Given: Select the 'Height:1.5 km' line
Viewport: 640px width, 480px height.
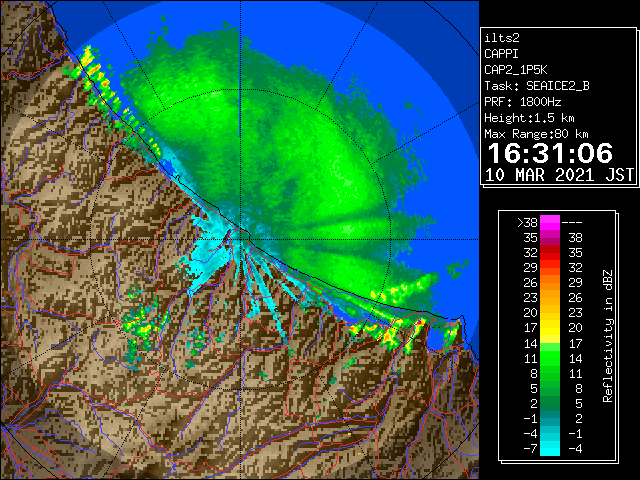Looking at the screenshot, I should 529,118.
